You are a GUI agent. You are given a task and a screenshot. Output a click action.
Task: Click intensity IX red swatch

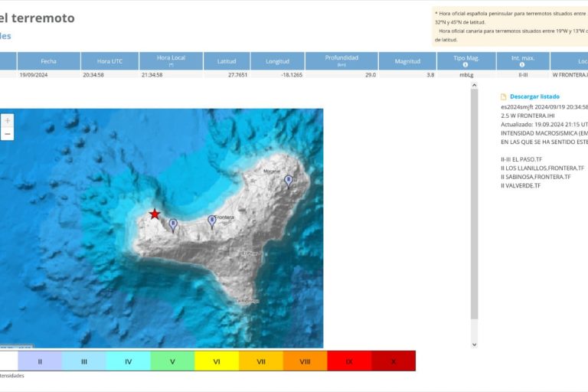(349, 361)
